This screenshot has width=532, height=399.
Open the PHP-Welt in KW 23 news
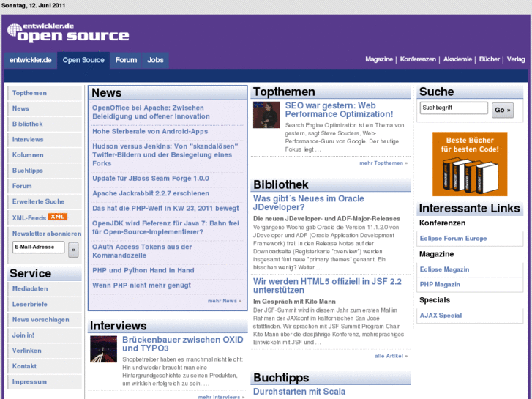click(x=165, y=208)
